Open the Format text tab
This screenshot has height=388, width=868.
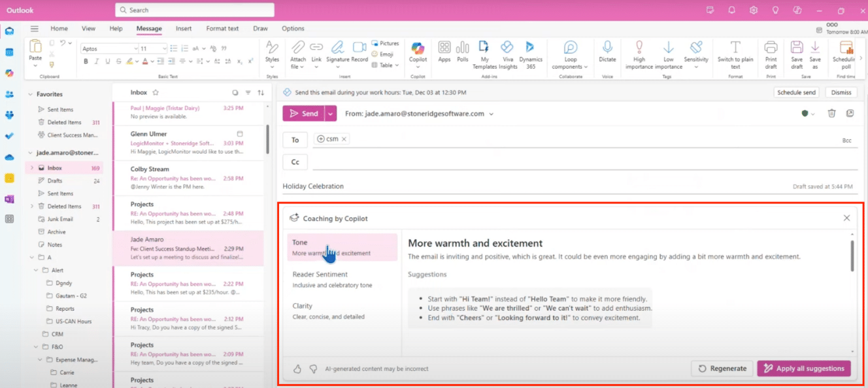coord(222,29)
